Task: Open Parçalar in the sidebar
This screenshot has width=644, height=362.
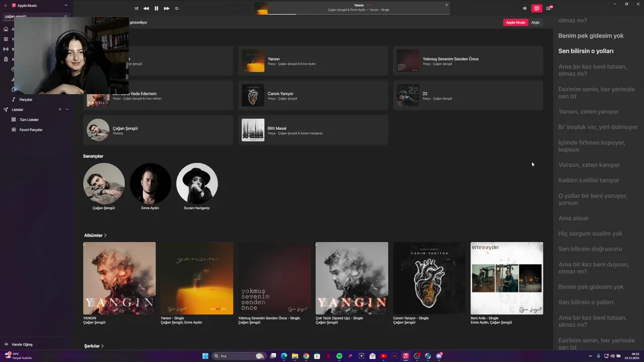Action: coord(26,100)
